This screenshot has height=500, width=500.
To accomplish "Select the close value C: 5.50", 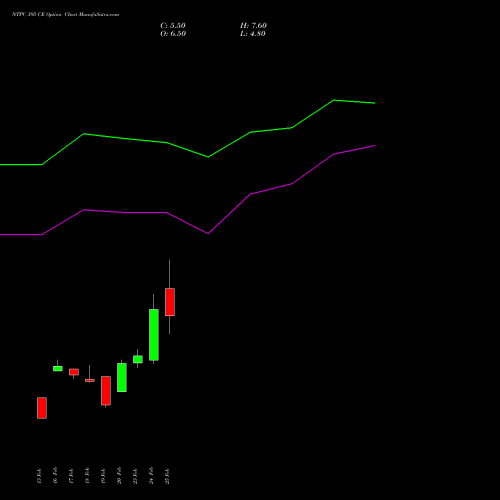I will click(x=173, y=26).
